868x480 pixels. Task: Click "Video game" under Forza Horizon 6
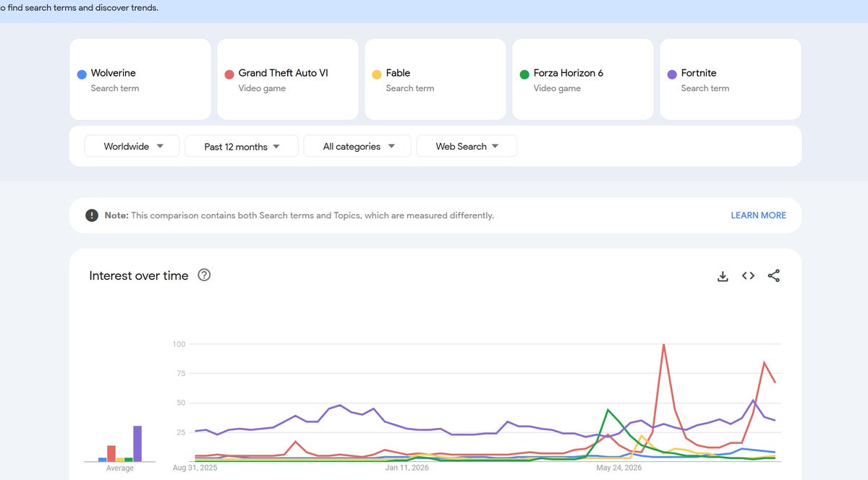557,88
